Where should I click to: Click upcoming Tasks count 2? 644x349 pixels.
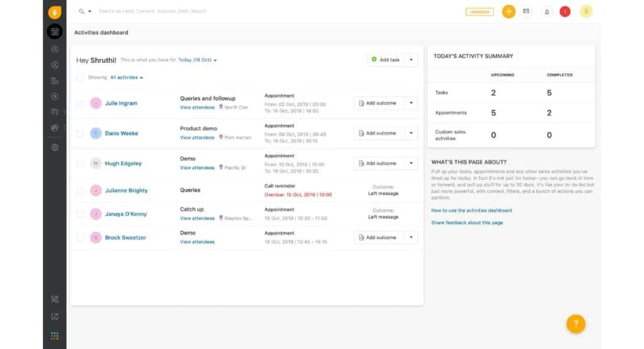click(493, 93)
